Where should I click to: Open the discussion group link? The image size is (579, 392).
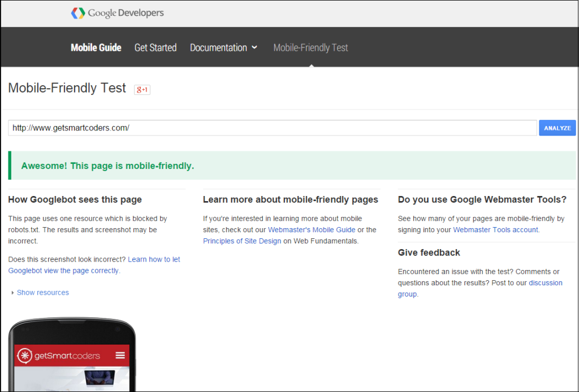pyautogui.click(x=480, y=289)
